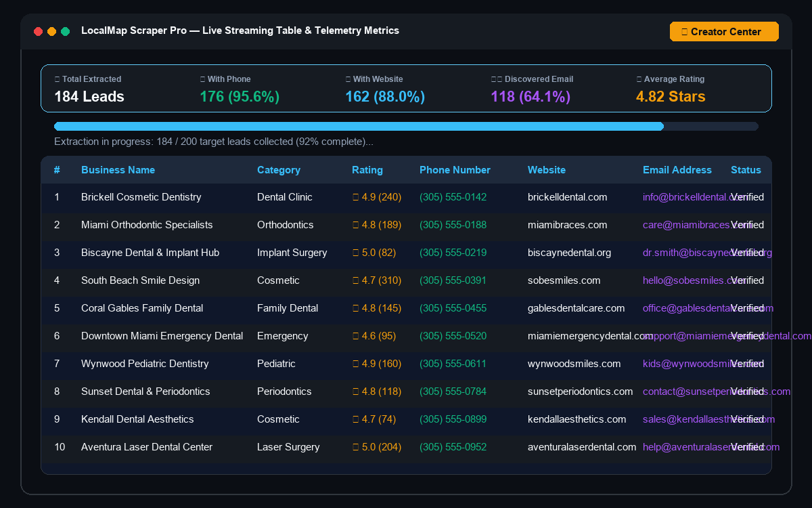Select Downtown Miami Emergency Dental name
Viewport: 812px width, 508px height.
(162, 336)
